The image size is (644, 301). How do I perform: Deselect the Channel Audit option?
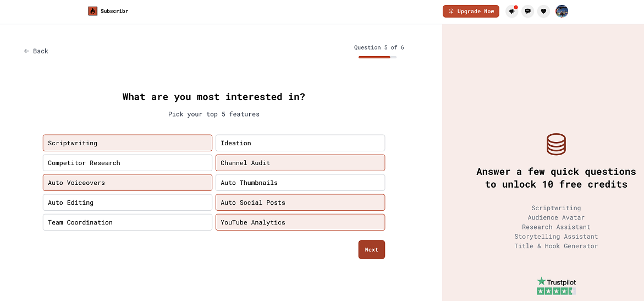300,163
